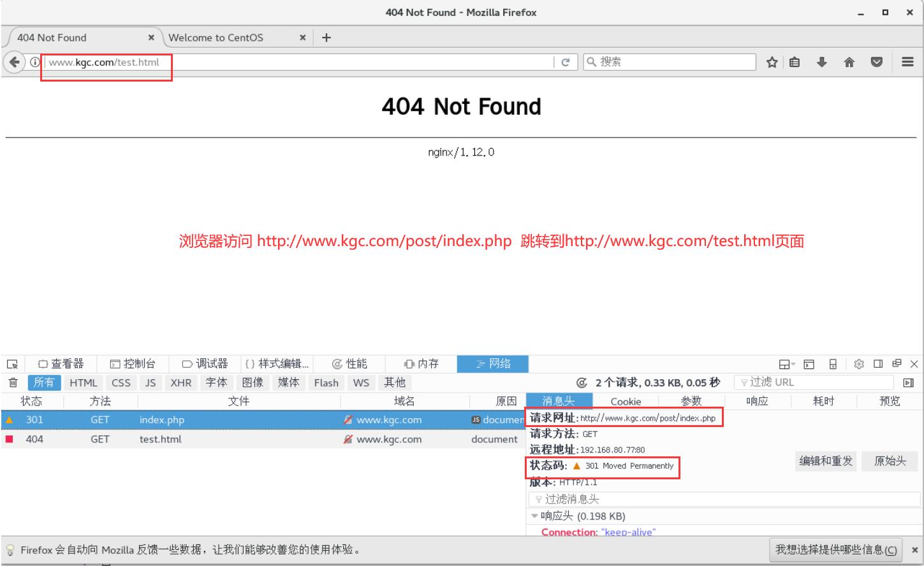924x566 pixels.
Task: Toggle the 媒体 request filter
Action: [288, 382]
